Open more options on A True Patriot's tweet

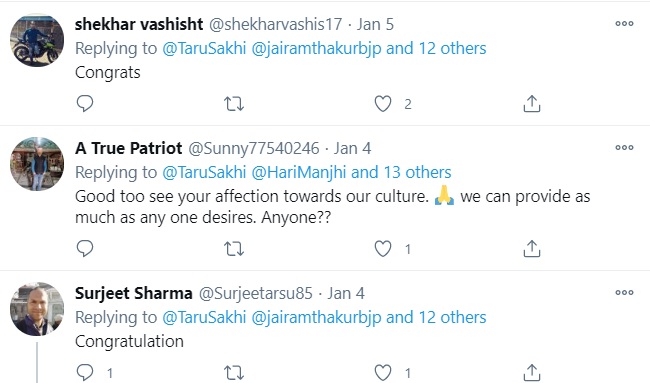coord(624,148)
